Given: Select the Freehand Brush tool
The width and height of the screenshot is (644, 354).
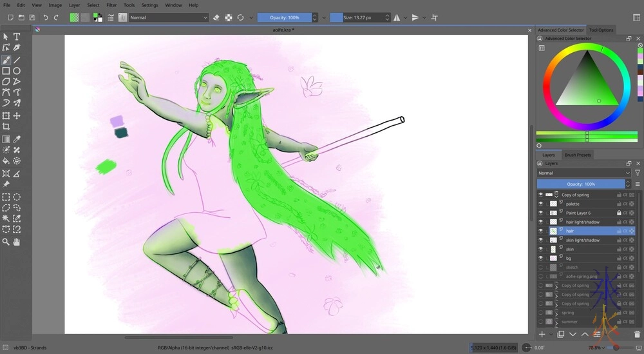Looking at the screenshot, I should point(6,59).
